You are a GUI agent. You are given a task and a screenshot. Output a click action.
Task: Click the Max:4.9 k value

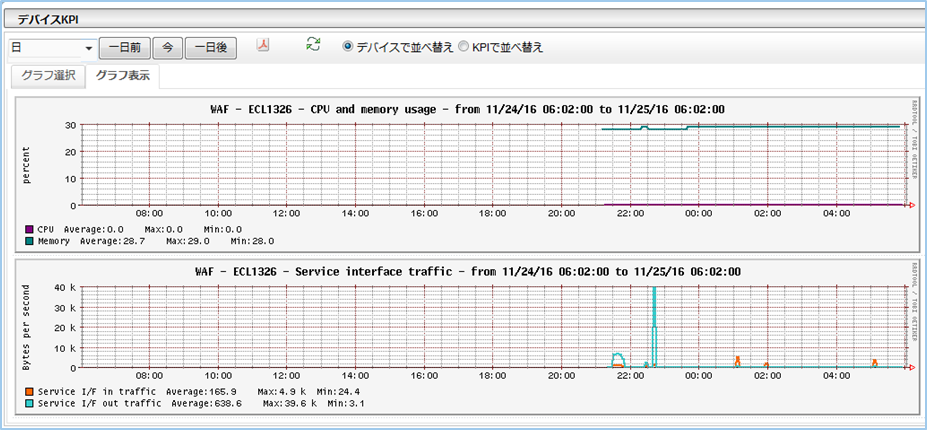[282, 392]
